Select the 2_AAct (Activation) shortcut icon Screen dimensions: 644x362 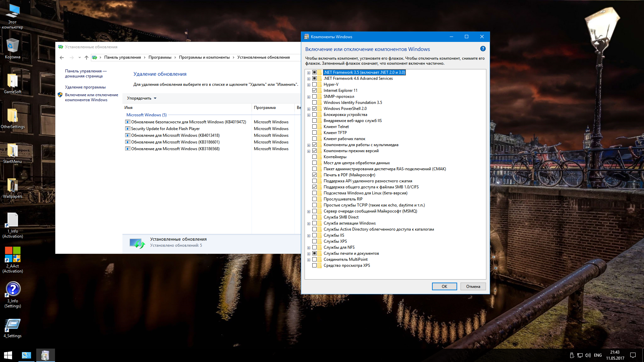click(12, 260)
